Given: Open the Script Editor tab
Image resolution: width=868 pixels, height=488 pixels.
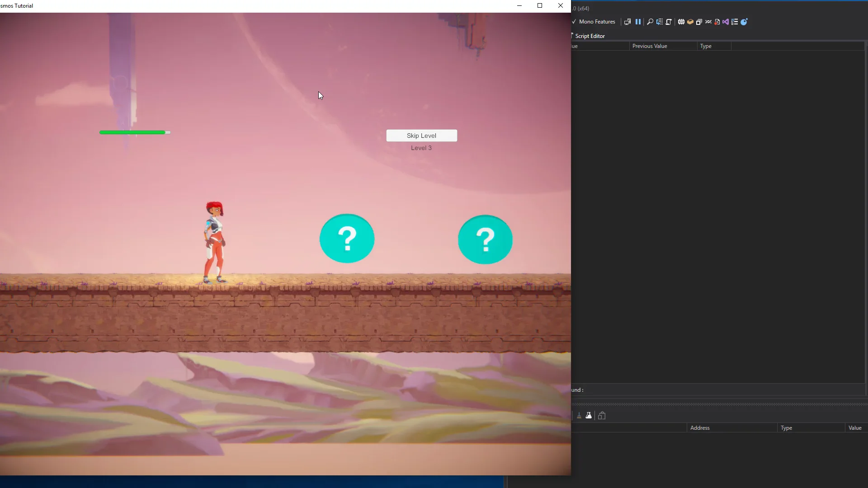Looking at the screenshot, I should coord(590,36).
